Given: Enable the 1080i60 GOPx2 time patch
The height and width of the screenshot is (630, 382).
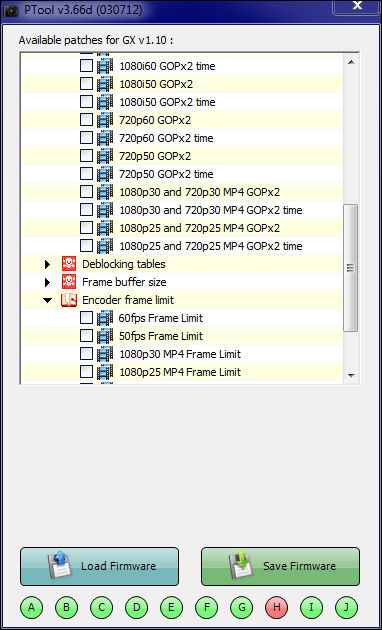Looking at the screenshot, I should (86, 65).
